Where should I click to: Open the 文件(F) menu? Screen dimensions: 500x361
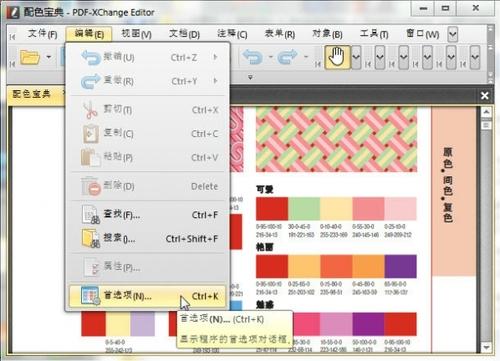coord(42,34)
